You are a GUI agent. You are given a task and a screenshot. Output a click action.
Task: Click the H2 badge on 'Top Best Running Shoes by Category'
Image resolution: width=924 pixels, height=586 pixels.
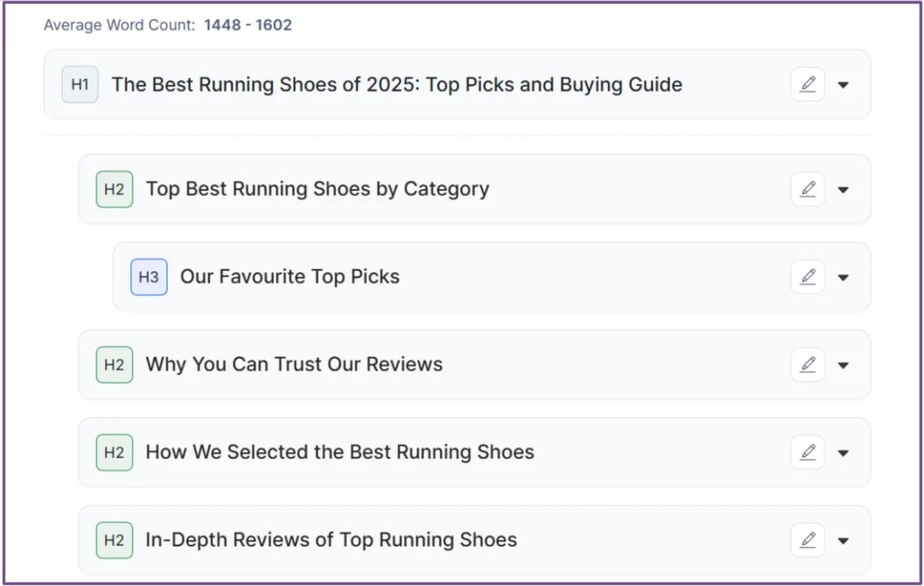[x=114, y=189]
